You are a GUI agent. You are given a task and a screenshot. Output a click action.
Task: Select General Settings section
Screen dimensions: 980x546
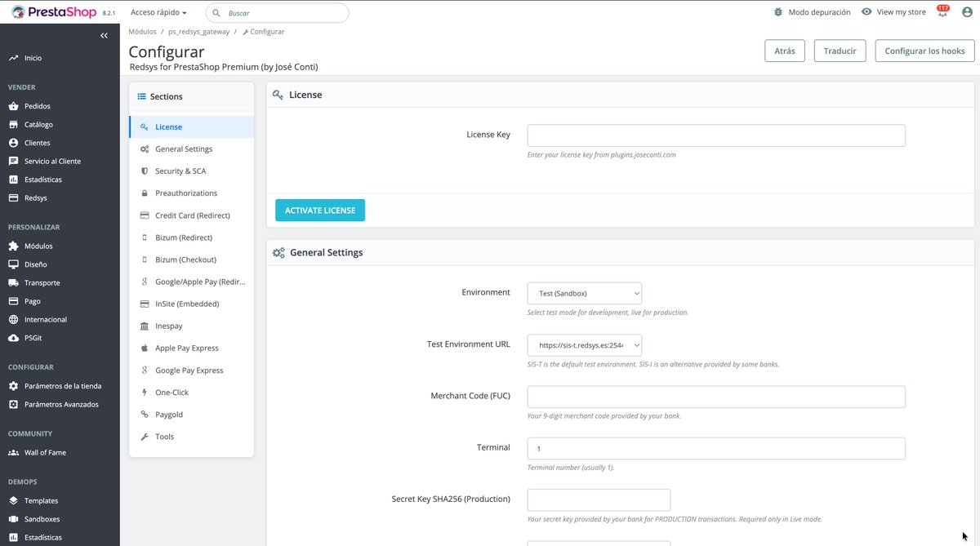pos(191,149)
